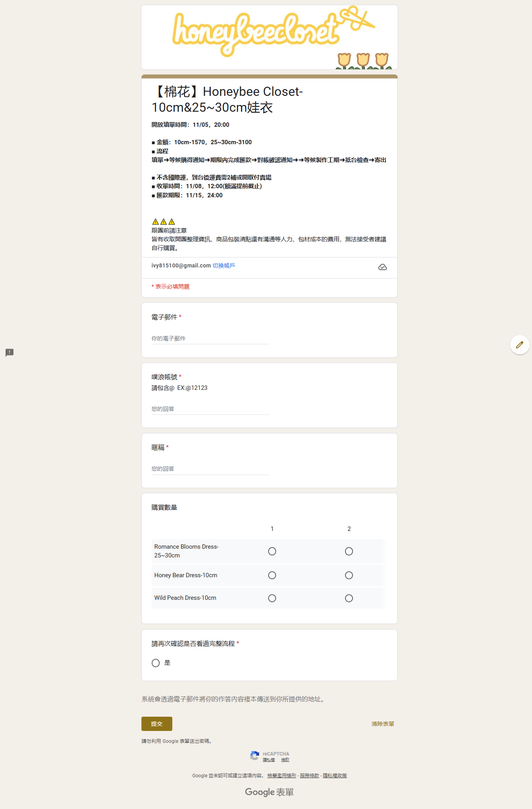The height and width of the screenshot is (809, 532).
Task: Click the column header 1 in quantity grid
Action: pos(272,529)
